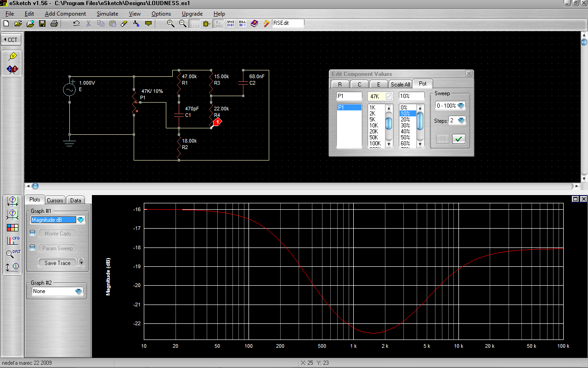Print the schematic using the printer icon

(x=54, y=23)
